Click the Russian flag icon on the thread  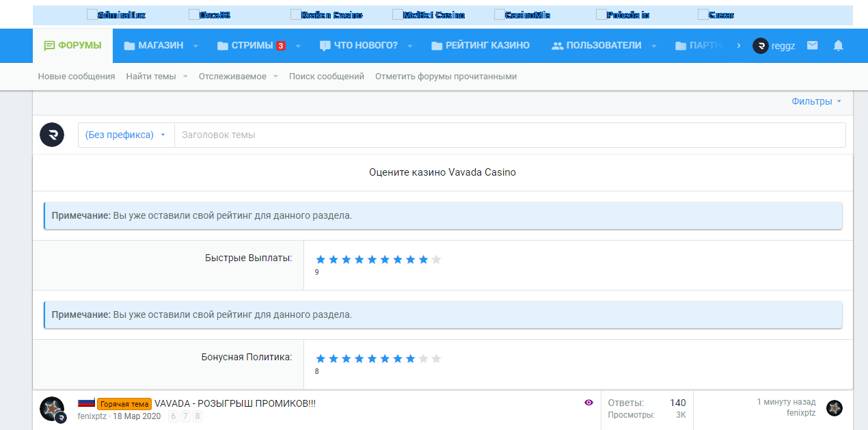[86, 403]
